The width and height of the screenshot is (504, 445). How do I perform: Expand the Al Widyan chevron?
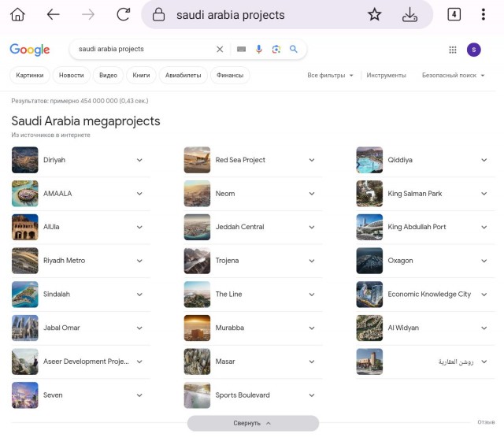point(484,328)
